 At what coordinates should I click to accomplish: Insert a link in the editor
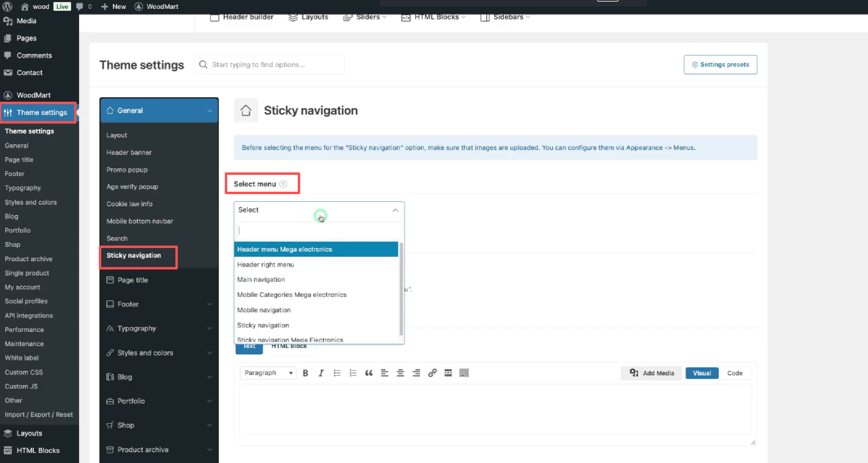[x=432, y=373]
